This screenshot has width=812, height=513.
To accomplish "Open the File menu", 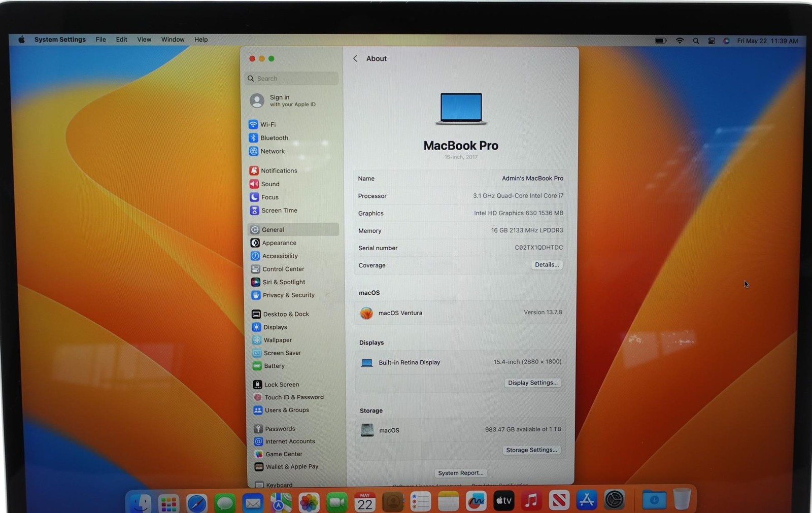I will (100, 40).
